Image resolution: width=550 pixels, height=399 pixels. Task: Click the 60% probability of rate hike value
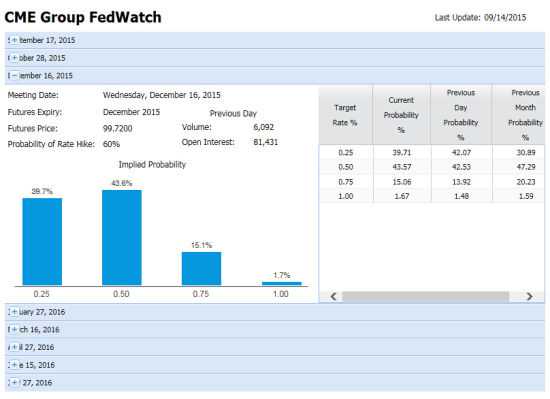click(x=111, y=144)
